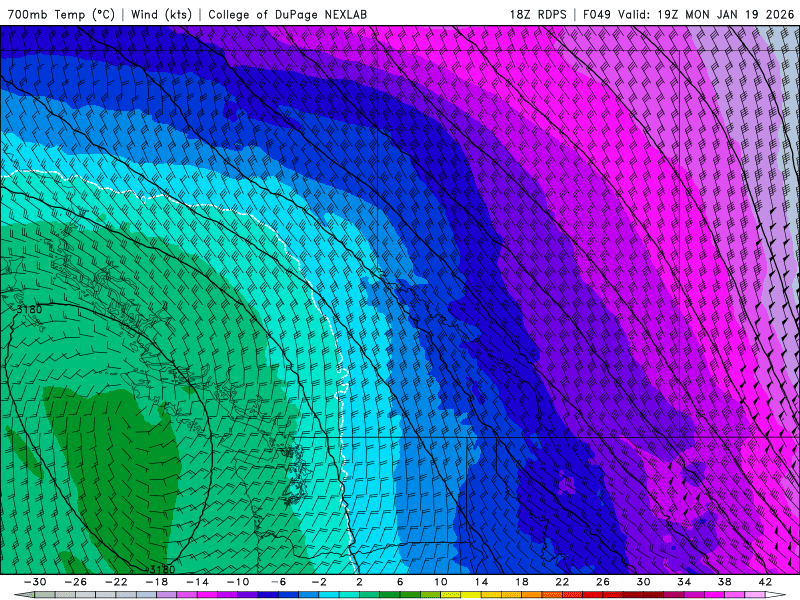The width and height of the screenshot is (800, 600).
Task: Click the 3180 contour label near bottom edge
Action: click(161, 569)
